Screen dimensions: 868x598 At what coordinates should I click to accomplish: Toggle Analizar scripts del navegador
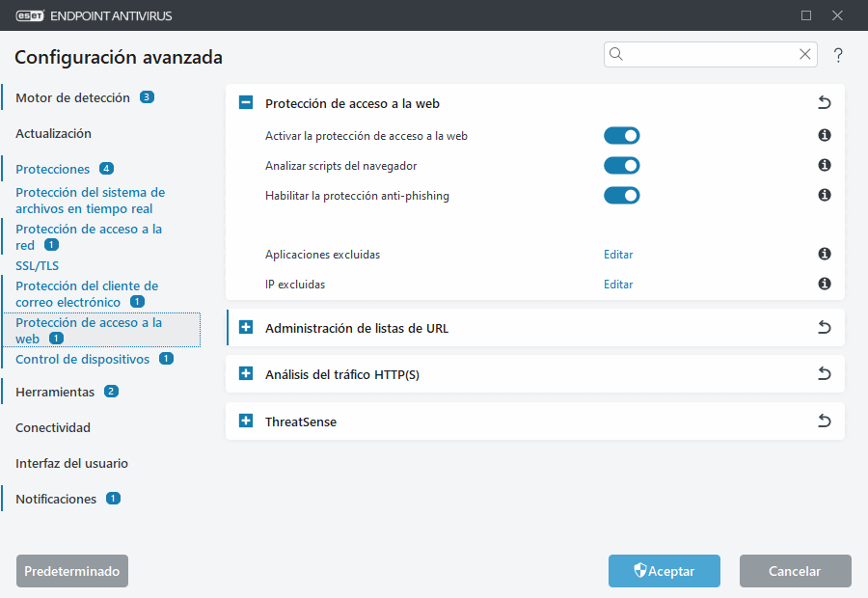[622, 166]
